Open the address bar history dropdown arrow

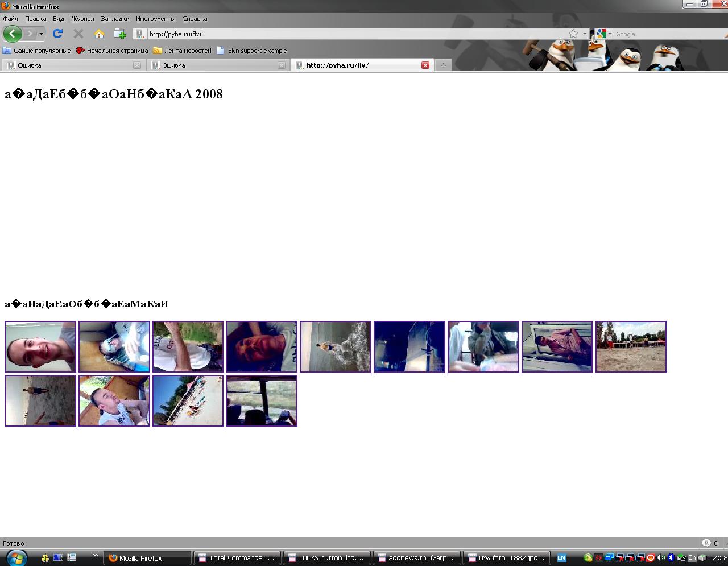coord(585,34)
